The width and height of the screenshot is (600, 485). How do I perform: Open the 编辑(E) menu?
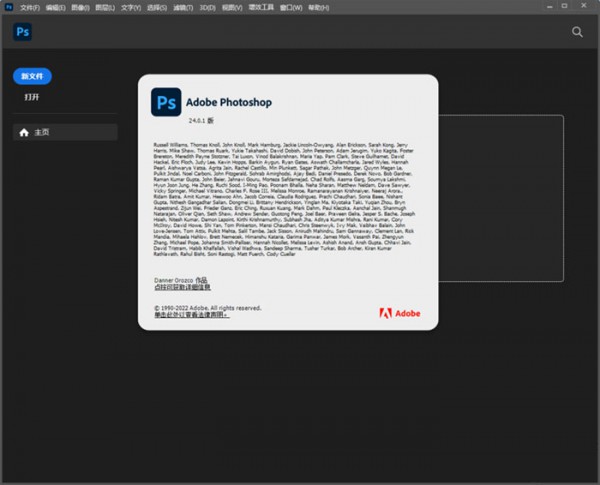coord(55,8)
